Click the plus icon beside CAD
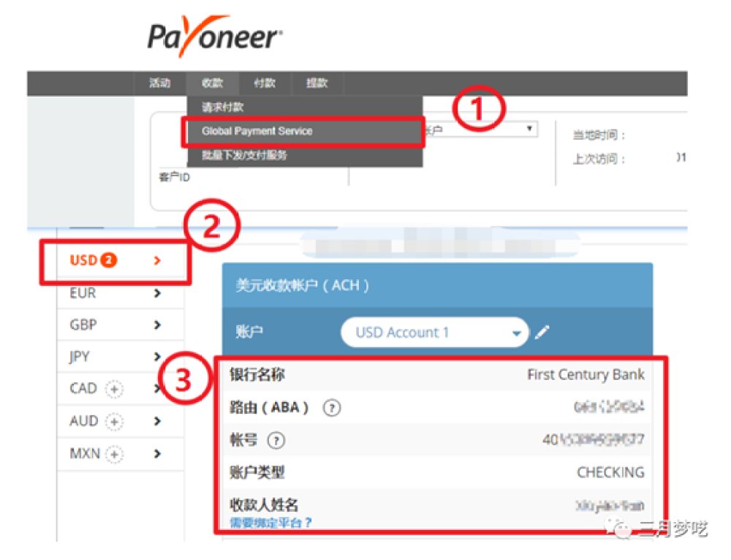The width and height of the screenshot is (731, 560). coord(114,388)
